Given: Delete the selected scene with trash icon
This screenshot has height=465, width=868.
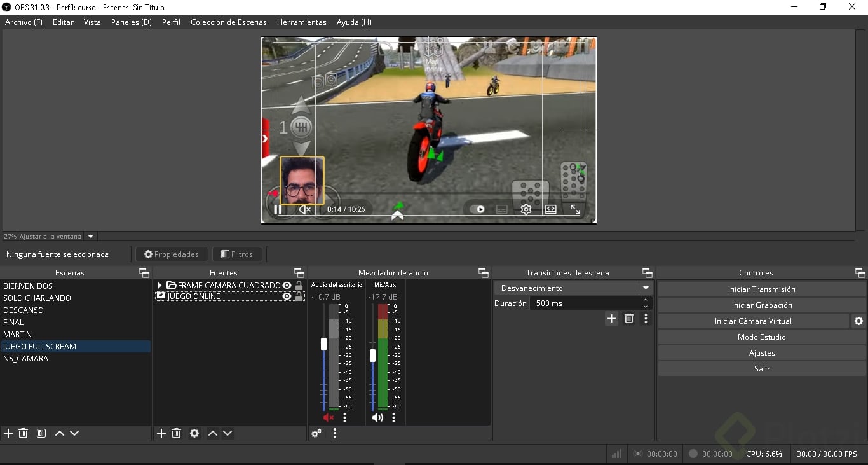Looking at the screenshot, I should [x=24, y=433].
